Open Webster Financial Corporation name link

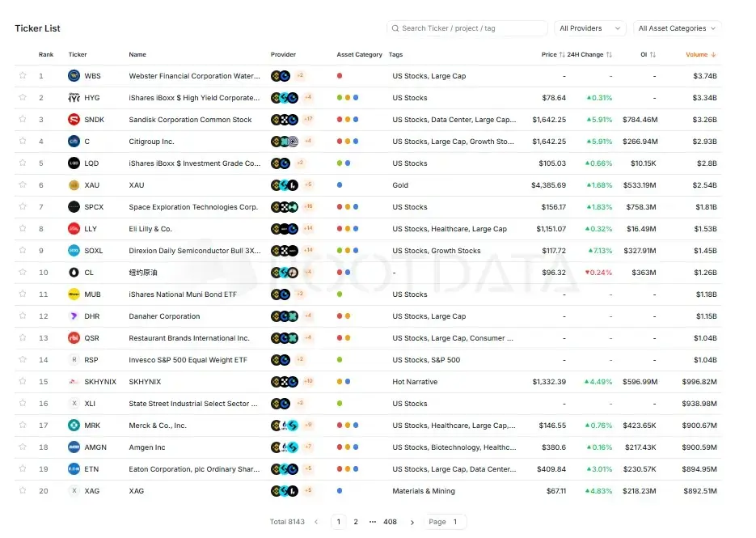tap(194, 76)
